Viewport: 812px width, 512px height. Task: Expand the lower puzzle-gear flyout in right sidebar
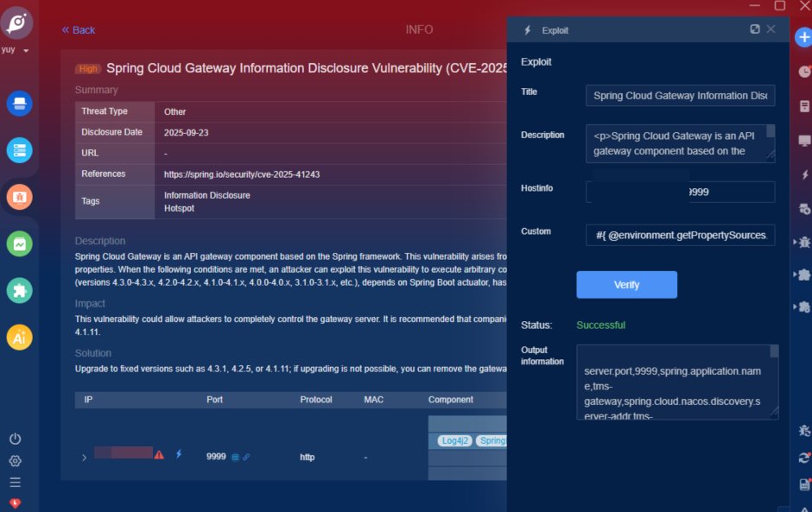coord(802,307)
